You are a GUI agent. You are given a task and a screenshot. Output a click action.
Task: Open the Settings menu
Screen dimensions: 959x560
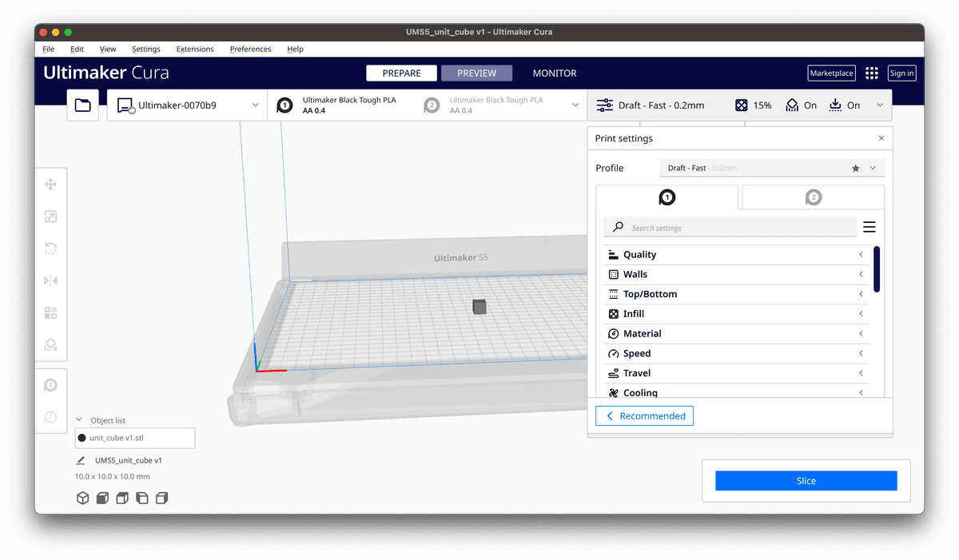[x=146, y=49]
